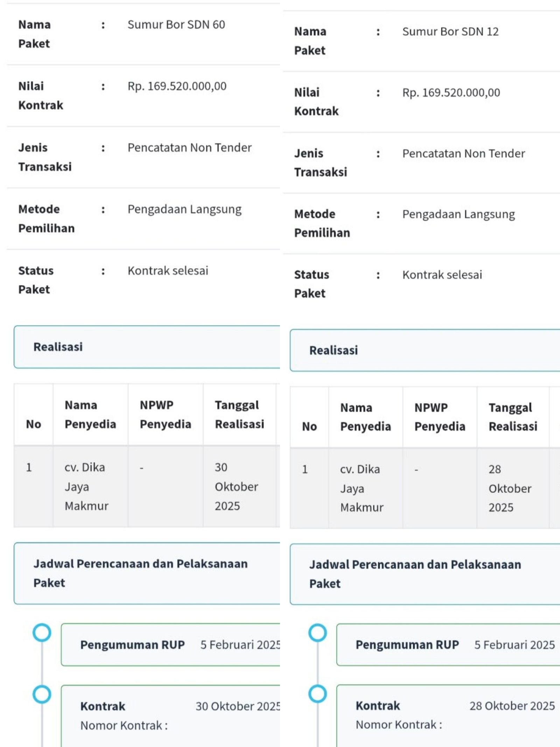Click left timeline circle beside Pengumuman RUP
Image resolution: width=560 pixels, height=747 pixels.
click(42, 632)
